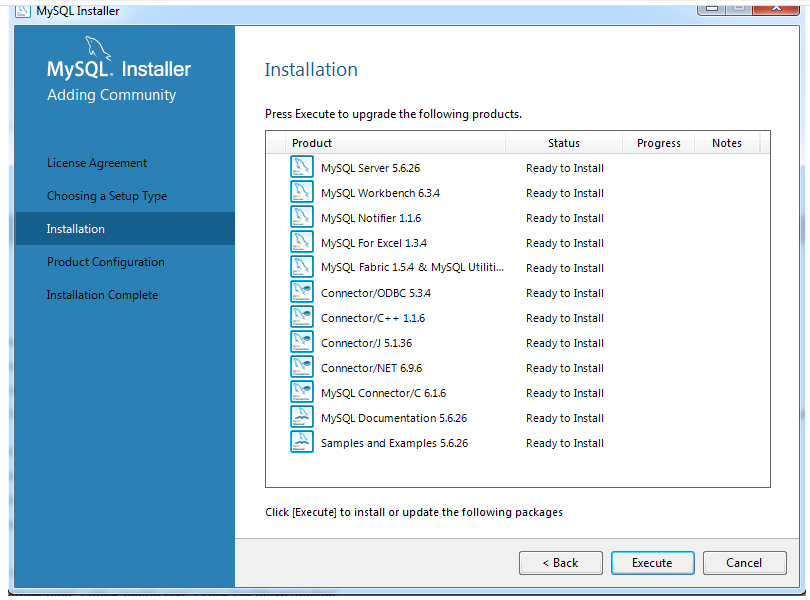
Task: Open Choosing a Setup Type step
Action: click(107, 196)
